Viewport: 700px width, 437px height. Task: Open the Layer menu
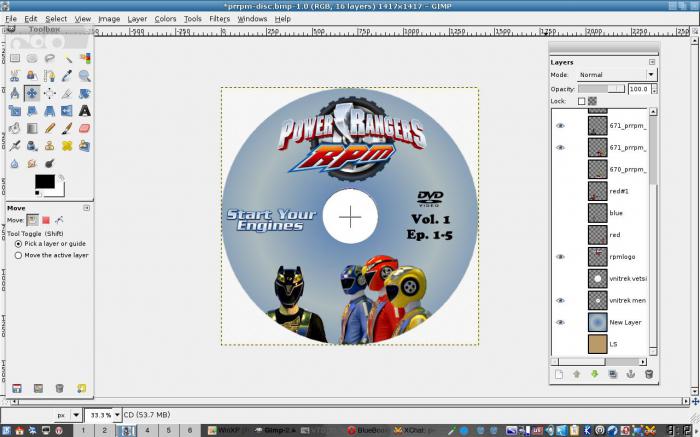137,19
